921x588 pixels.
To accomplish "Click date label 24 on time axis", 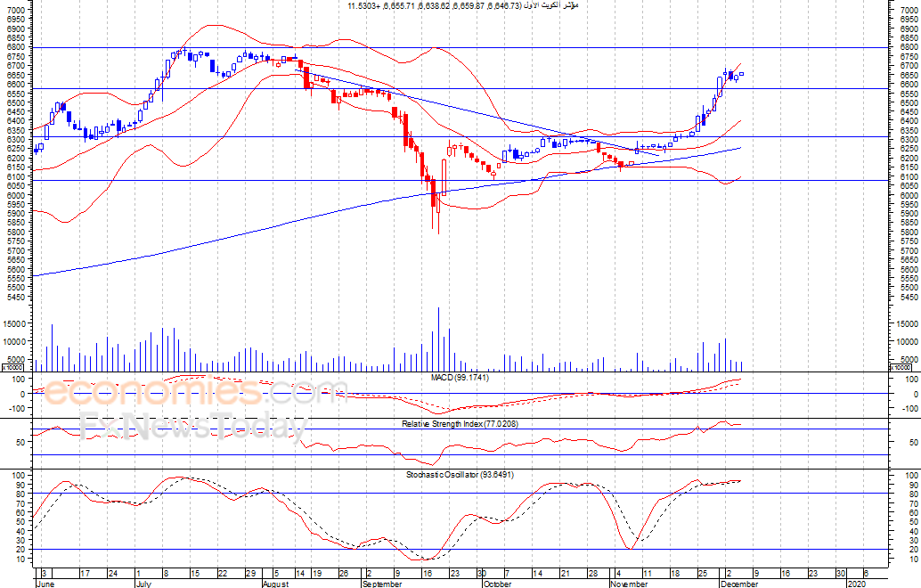I will [113, 574].
